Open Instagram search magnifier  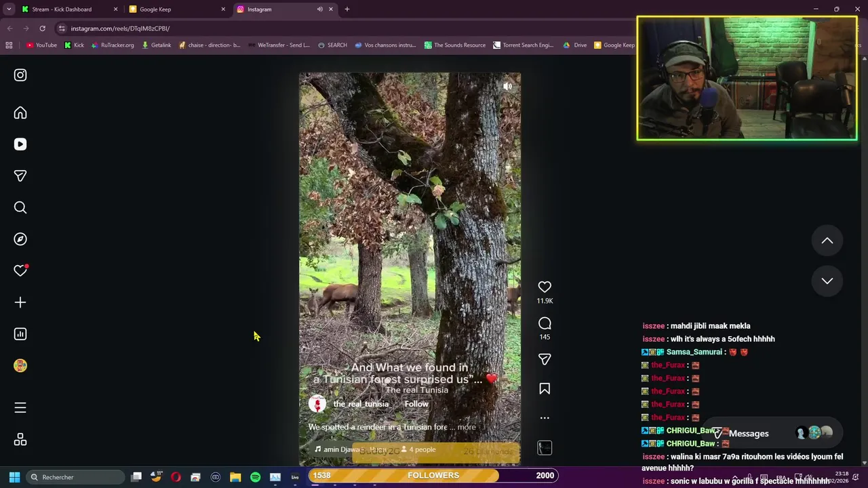pyautogui.click(x=20, y=207)
